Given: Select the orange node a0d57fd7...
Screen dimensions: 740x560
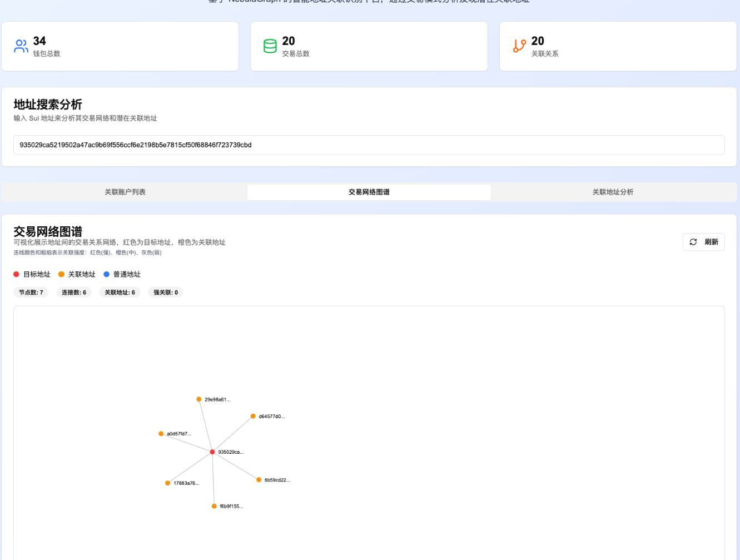Looking at the screenshot, I should click(161, 433).
